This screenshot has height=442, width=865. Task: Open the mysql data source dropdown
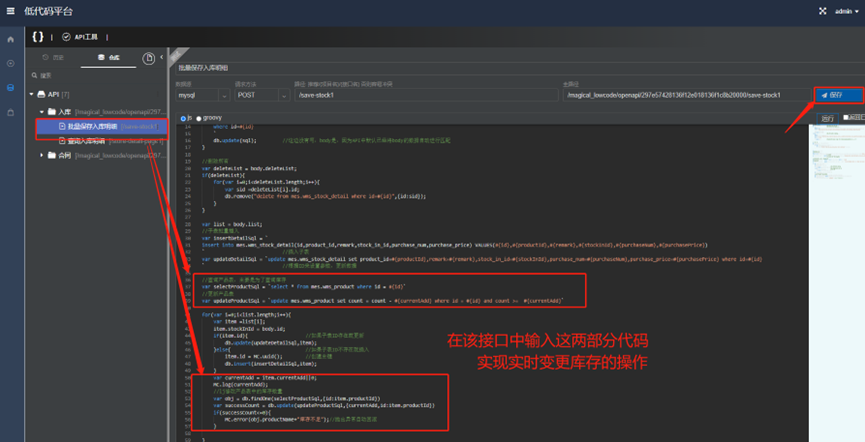pos(202,95)
